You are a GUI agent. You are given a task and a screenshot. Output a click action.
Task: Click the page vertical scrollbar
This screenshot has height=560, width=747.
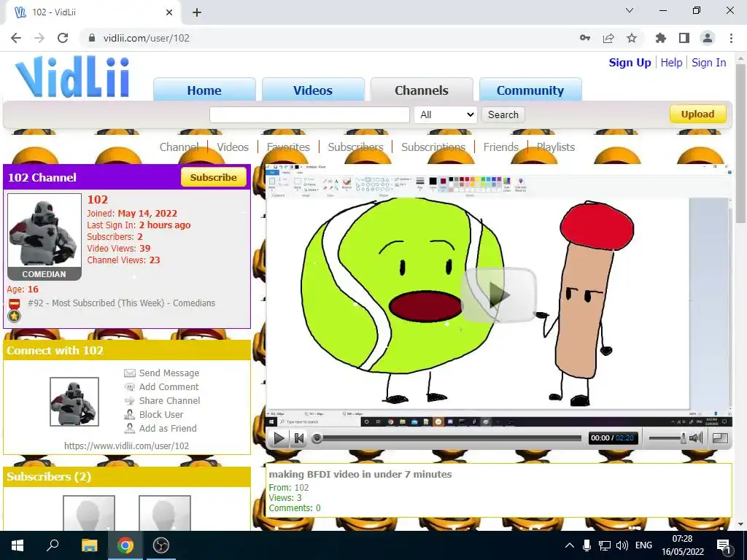[x=740, y=143]
